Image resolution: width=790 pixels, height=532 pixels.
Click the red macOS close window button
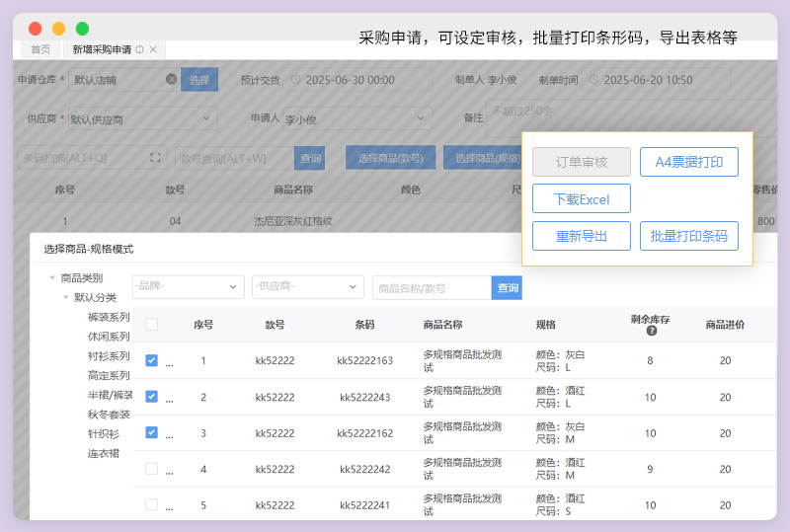(x=36, y=29)
